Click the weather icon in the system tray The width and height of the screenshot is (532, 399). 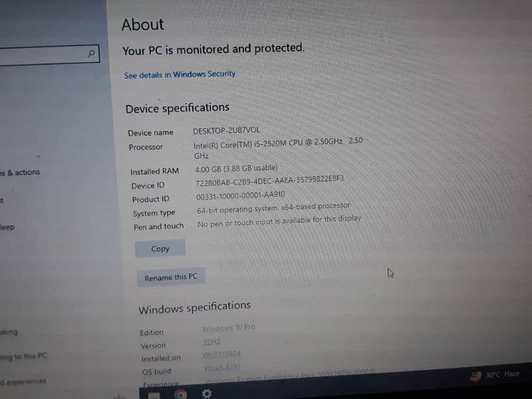pyautogui.click(x=475, y=376)
